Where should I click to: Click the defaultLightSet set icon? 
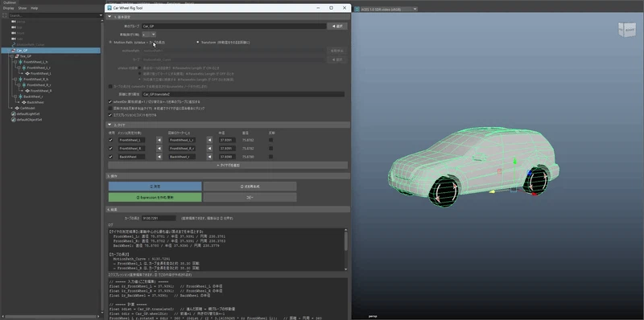pos(13,113)
